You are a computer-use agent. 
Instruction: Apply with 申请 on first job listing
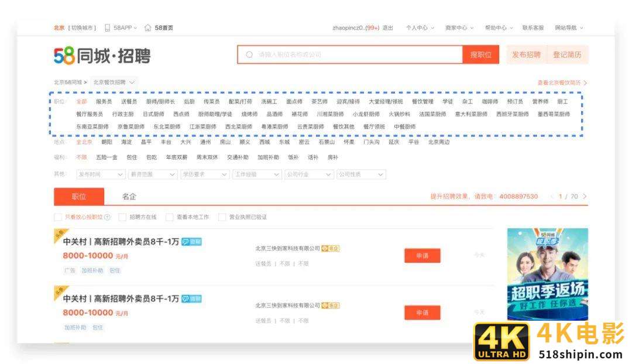423,256
